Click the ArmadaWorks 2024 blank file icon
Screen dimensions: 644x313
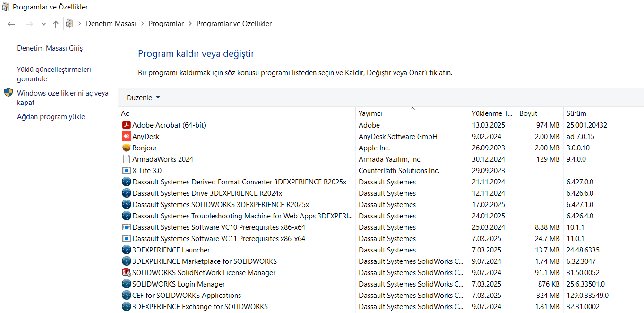point(126,159)
